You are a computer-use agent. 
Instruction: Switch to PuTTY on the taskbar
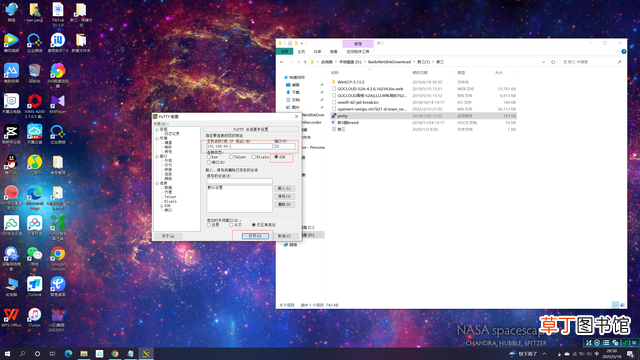point(146,353)
